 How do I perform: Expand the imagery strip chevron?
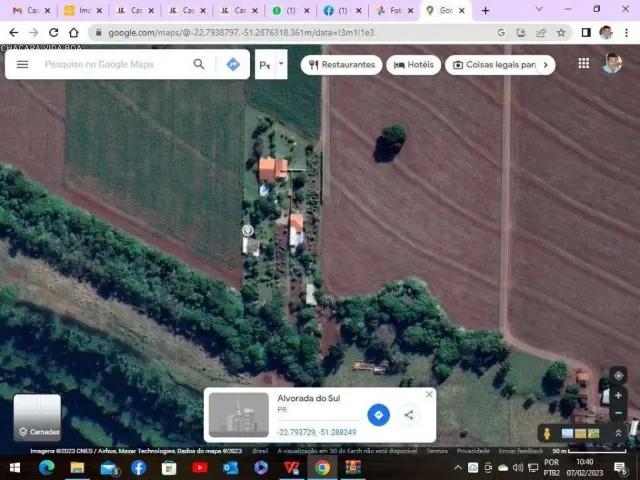tap(618, 433)
